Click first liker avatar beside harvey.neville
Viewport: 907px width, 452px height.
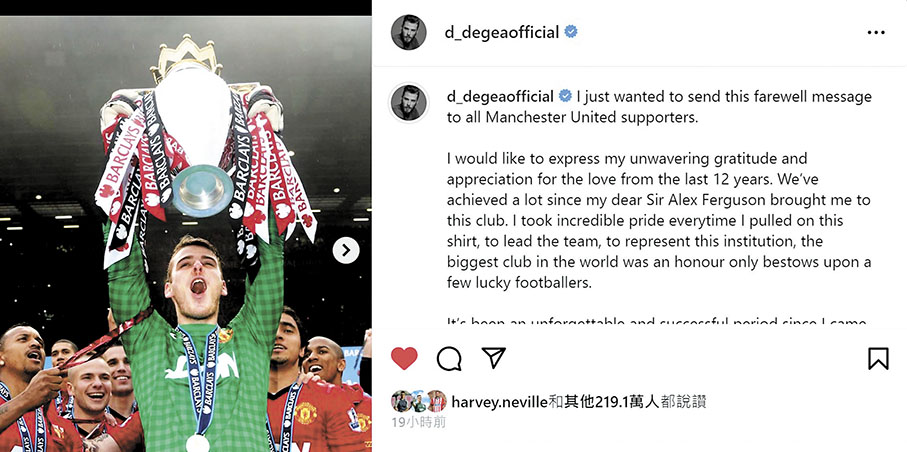pyautogui.click(x=401, y=401)
